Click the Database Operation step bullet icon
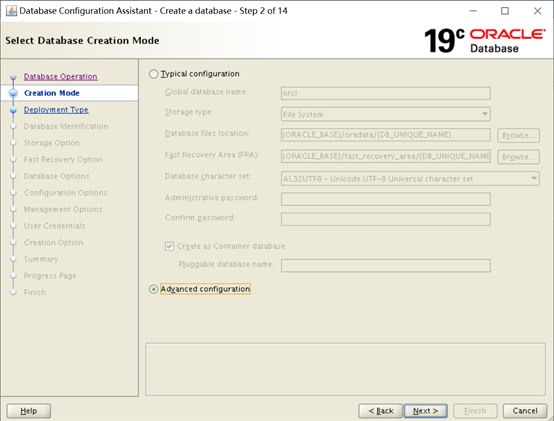Viewport: 554px width, 421px height. [13, 77]
